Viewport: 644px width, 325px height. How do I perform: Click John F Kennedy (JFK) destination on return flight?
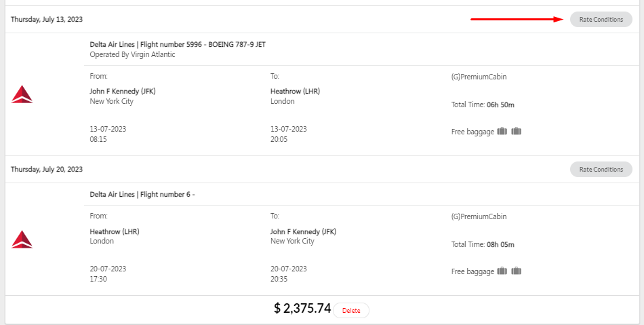pos(303,232)
